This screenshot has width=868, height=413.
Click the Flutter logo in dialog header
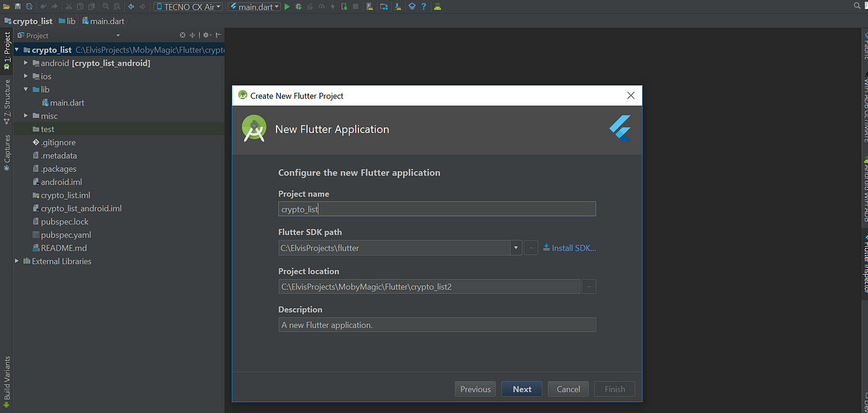(619, 128)
